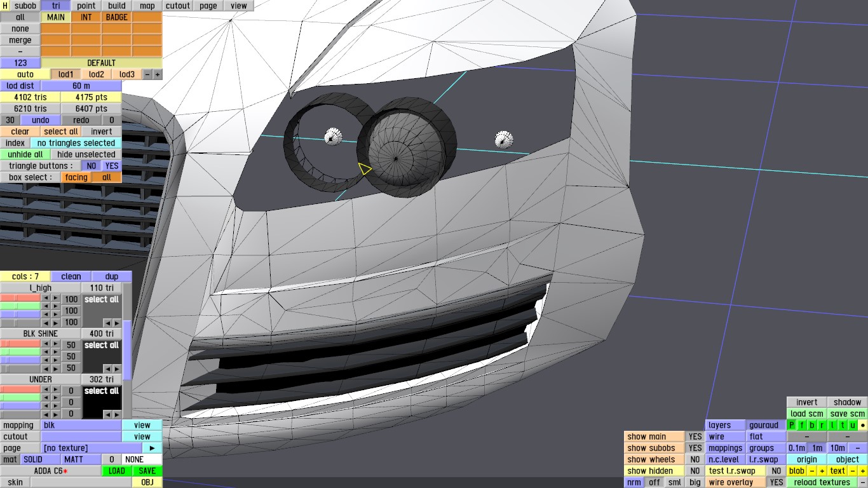The height and width of the screenshot is (488, 868).
Task: Click the BLK SHINE green colour slider
Action: [20, 352]
